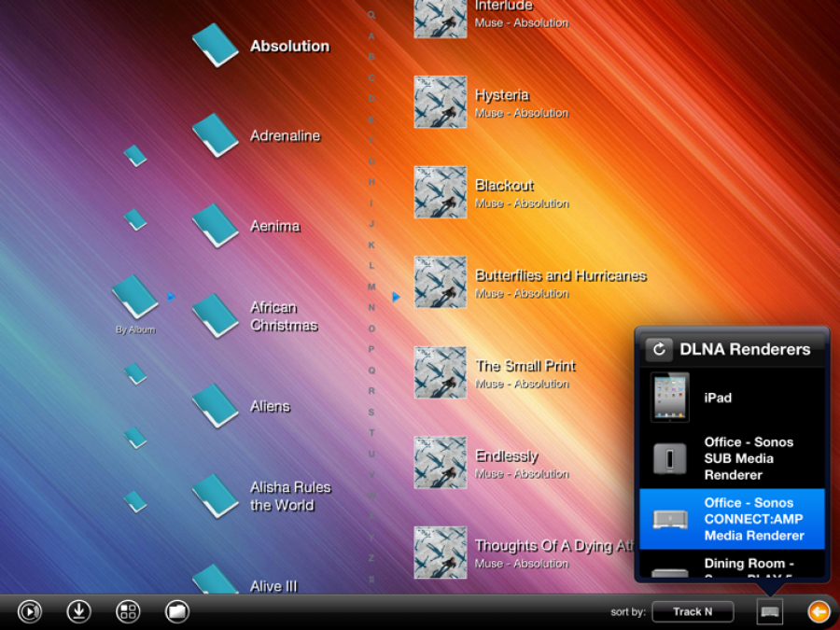Viewport: 840px width, 630px height.
Task: Play the Hysteria track album art
Action: coord(441,102)
